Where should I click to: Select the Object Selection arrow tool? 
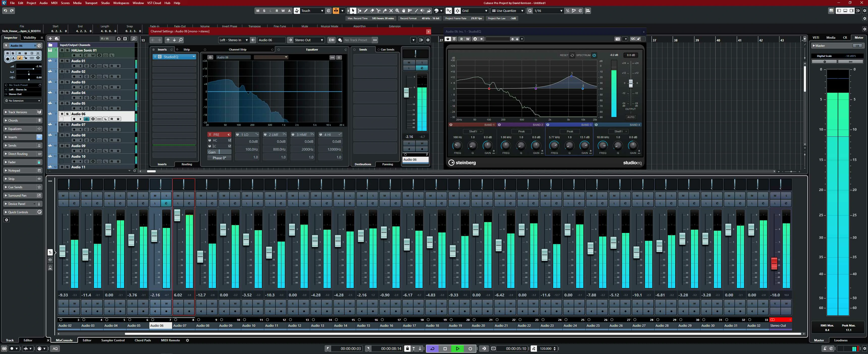tap(353, 11)
